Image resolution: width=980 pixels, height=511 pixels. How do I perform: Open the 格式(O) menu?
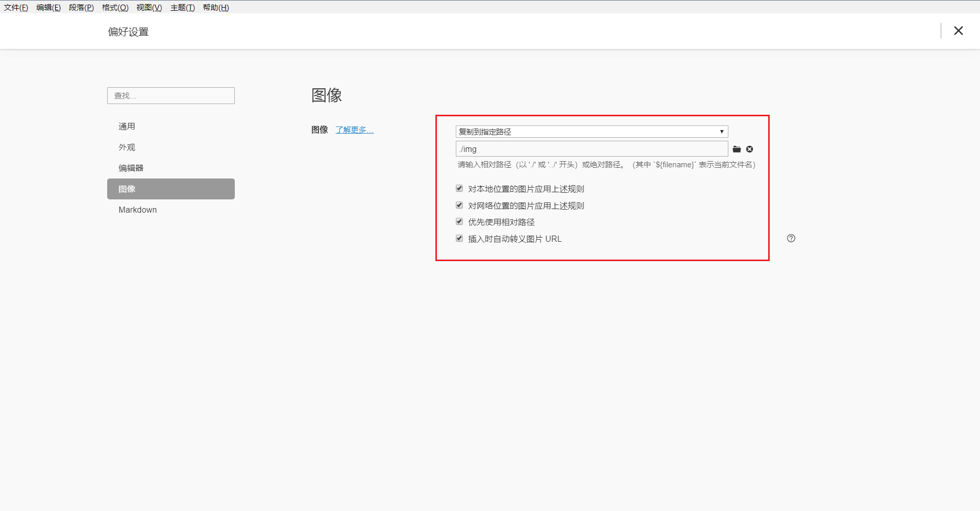(x=115, y=8)
